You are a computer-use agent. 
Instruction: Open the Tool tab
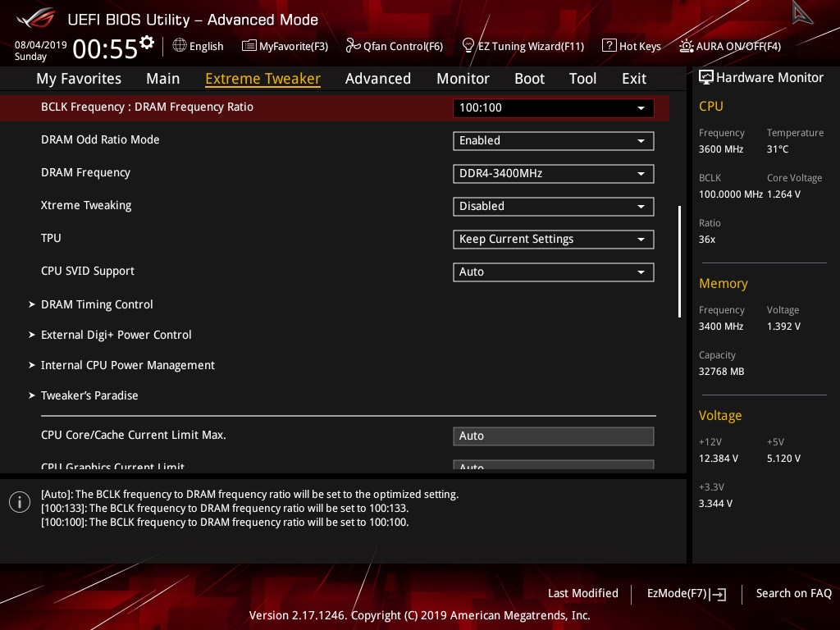click(x=583, y=79)
